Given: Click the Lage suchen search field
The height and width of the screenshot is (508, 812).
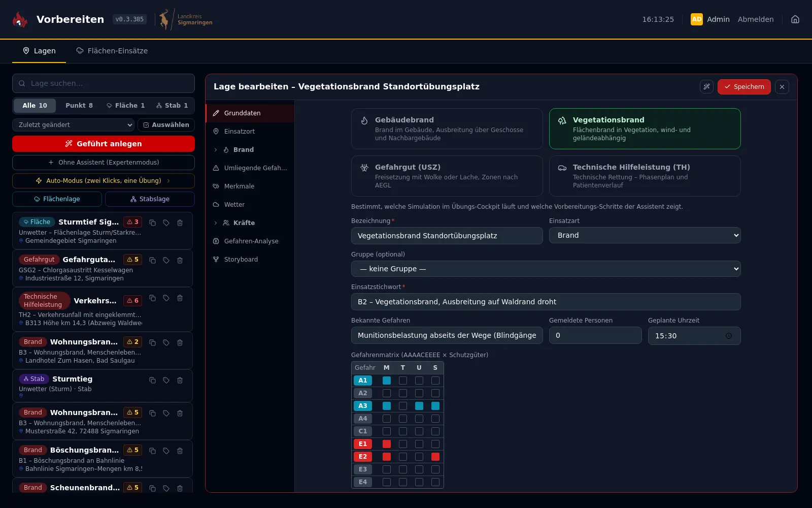Looking at the screenshot, I should [x=104, y=83].
